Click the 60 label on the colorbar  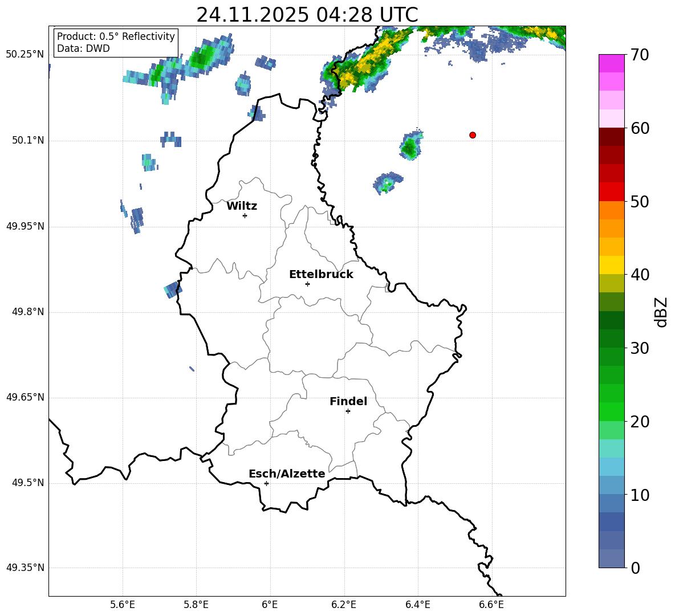(x=640, y=128)
